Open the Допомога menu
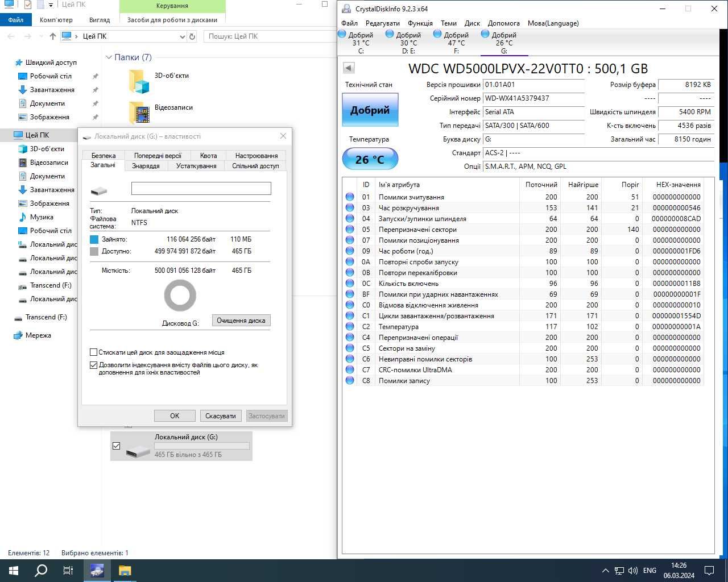Image resolution: width=728 pixels, height=582 pixels. pos(503,23)
